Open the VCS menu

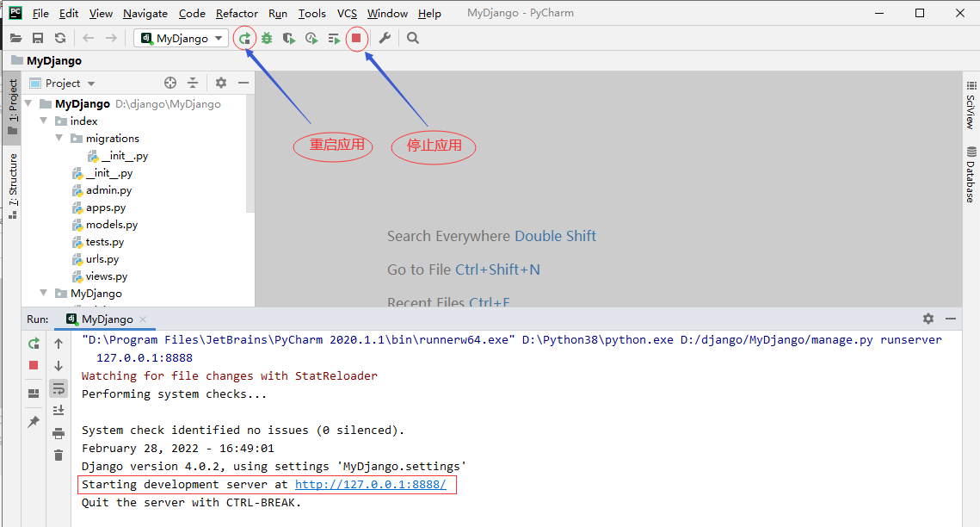click(x=347, y=13)
